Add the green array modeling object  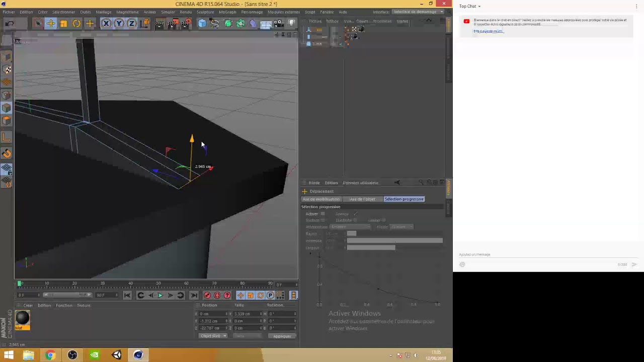(x=240, y=23)
